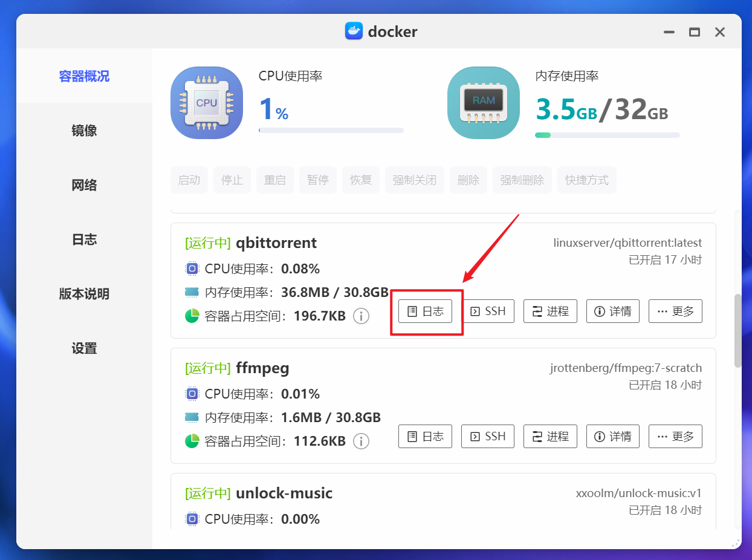This screenshot has height=560, width=752.
Task: Click the 启动 toolbar button
Action: (189, 180)
